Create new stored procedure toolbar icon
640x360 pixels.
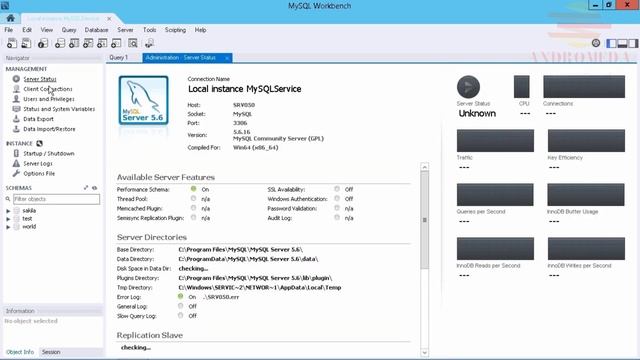click(102, 43)
